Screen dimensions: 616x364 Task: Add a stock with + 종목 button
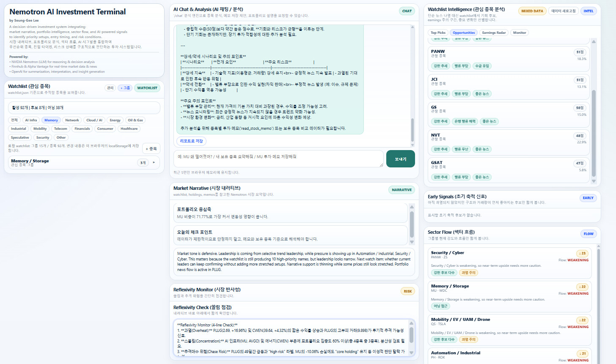151,148
